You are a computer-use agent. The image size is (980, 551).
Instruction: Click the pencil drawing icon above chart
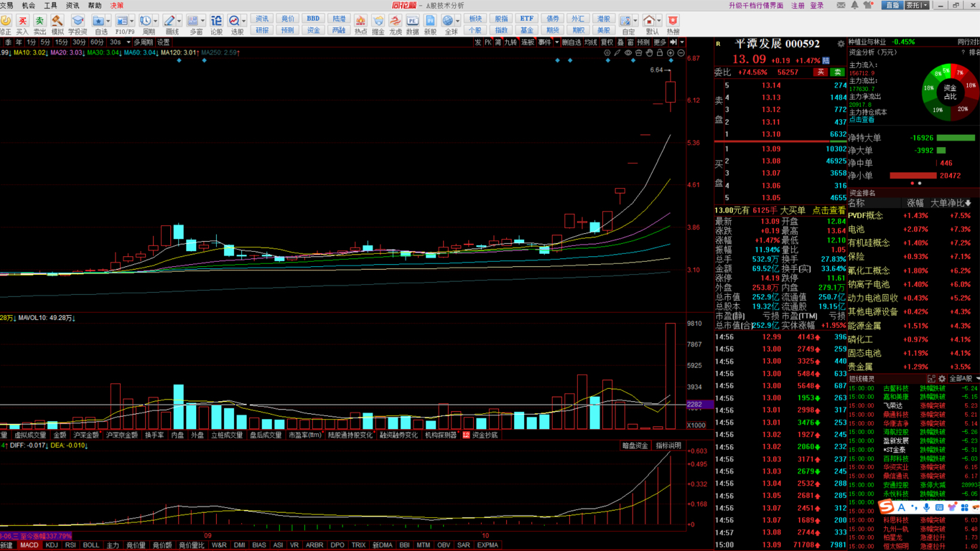pos(617,53)
